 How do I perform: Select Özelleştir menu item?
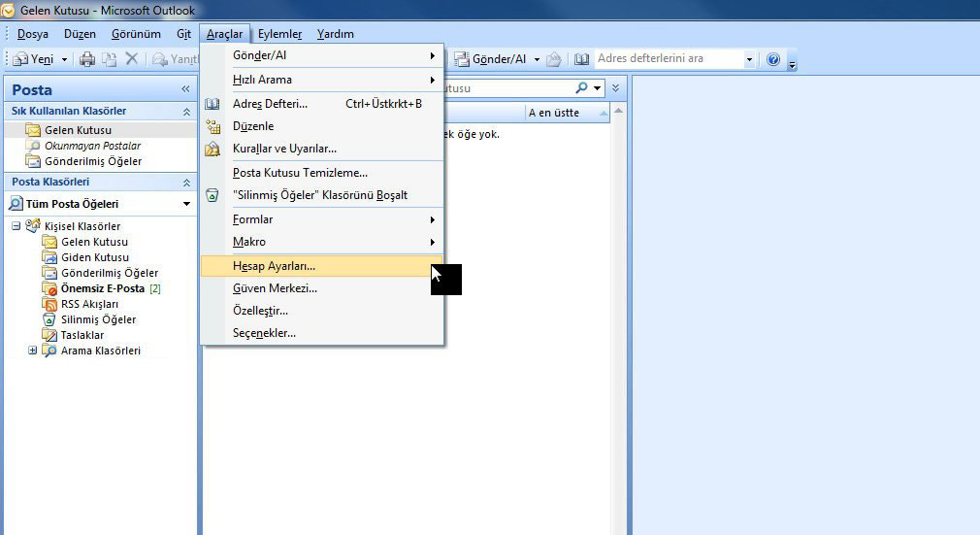click(x=322, y=311)
